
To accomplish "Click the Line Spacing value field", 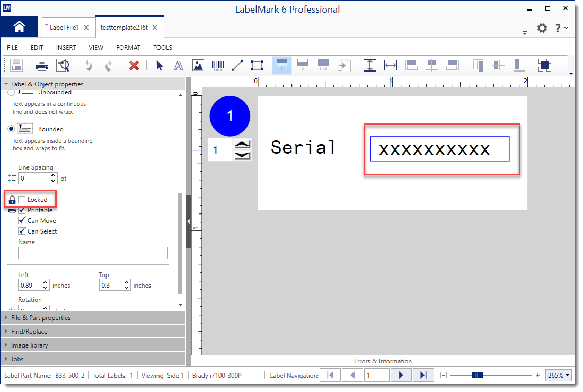I will pos(34,179).
